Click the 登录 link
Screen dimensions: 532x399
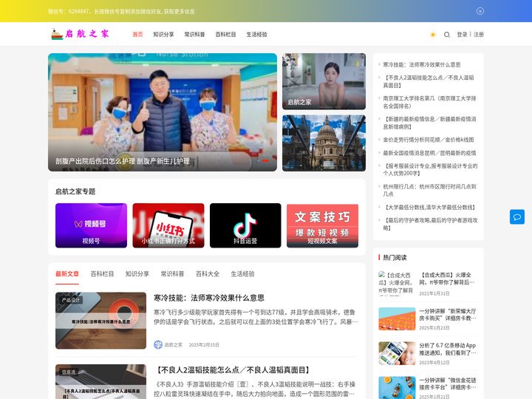[462, 34]
